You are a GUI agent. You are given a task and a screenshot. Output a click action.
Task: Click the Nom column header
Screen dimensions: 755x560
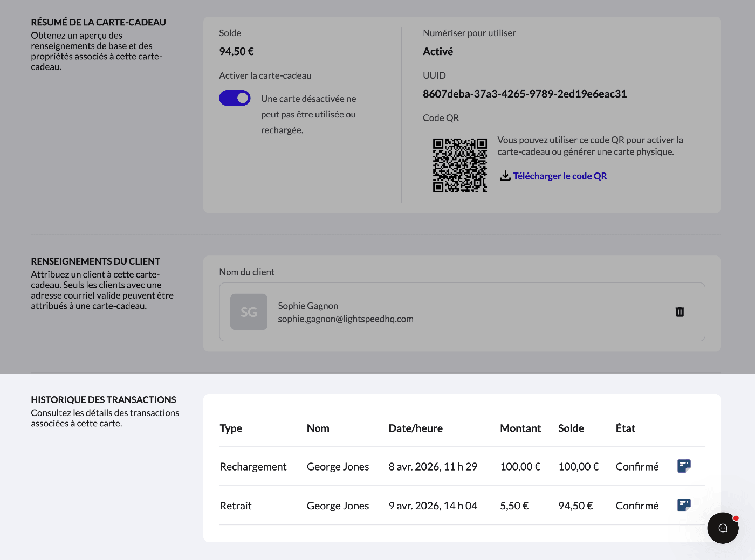point(318,428)
